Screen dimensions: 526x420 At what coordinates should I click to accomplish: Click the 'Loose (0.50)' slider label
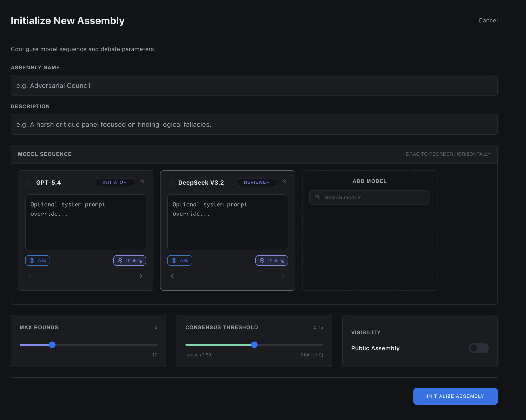tap(199, 355)
